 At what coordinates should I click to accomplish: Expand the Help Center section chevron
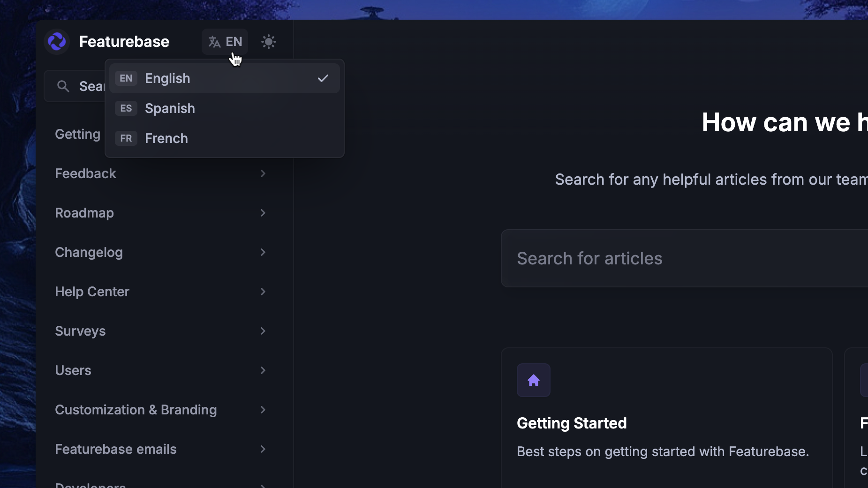coord(263,292)
